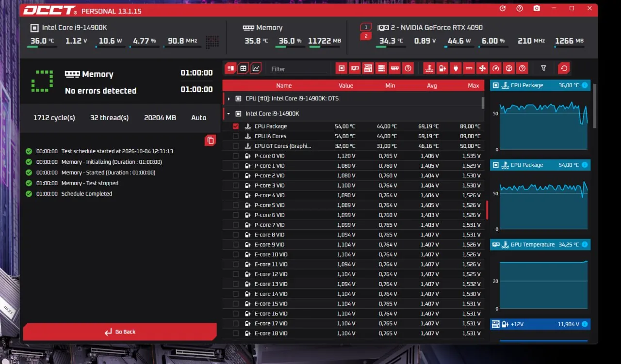Uncheck the CPU Package checkbox
The height and width of the screenshot is (364, 621).
click(236, 126)
